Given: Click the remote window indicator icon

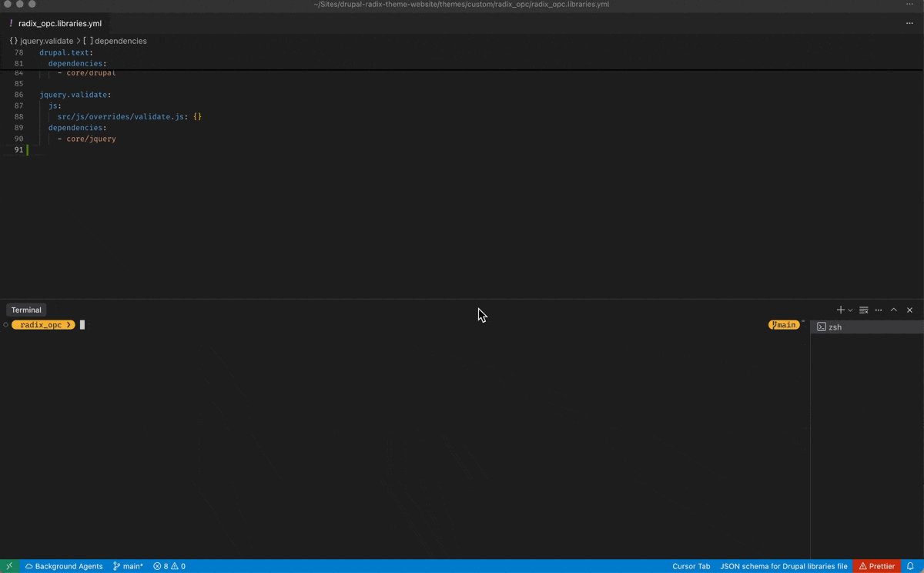Looking at the screenshot, I should [9, 566].
